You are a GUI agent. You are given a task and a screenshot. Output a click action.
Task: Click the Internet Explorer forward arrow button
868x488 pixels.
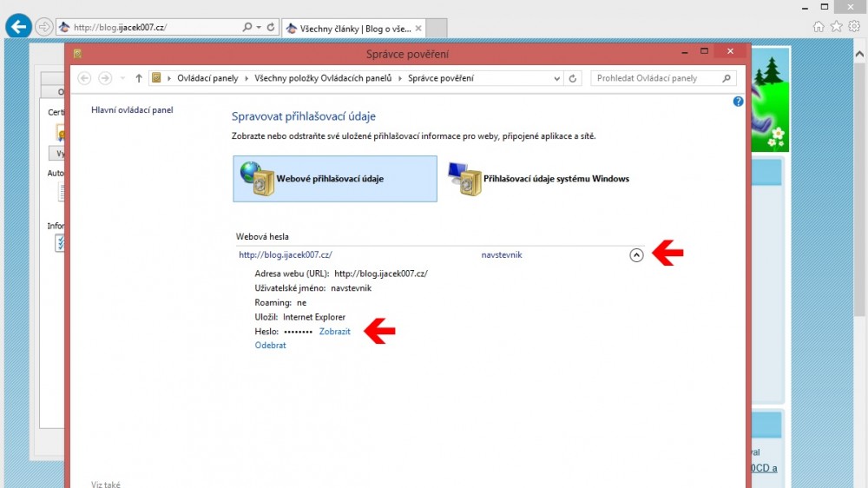point(44,27)
